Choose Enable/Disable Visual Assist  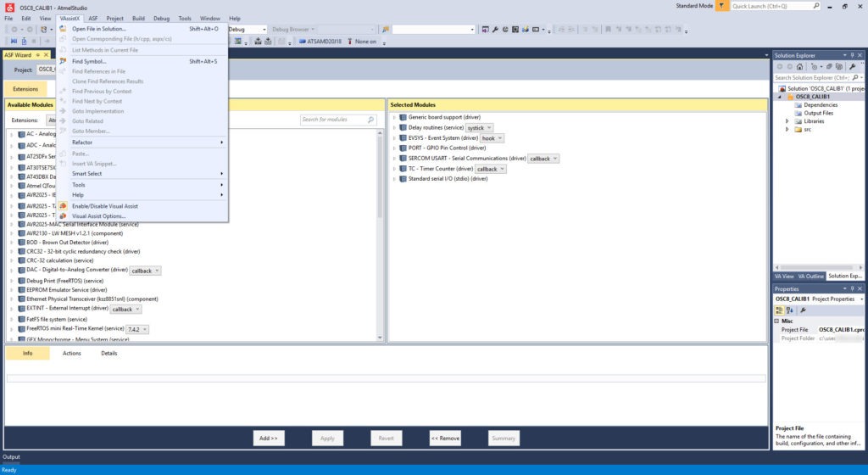coord(142,206)
